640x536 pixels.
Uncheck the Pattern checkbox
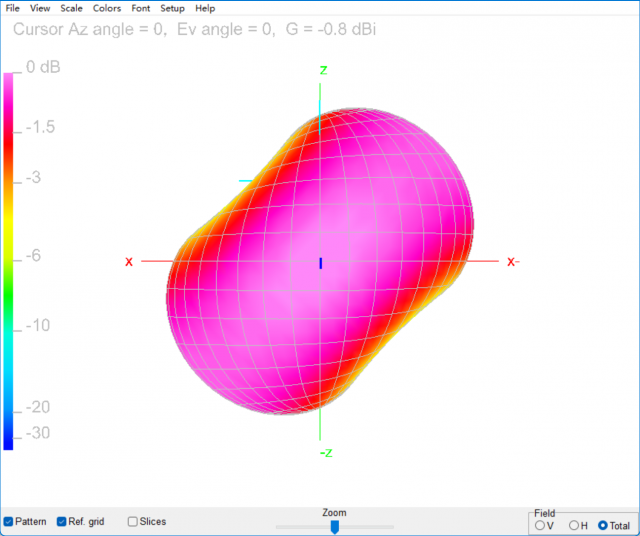(x=9, y=521)
